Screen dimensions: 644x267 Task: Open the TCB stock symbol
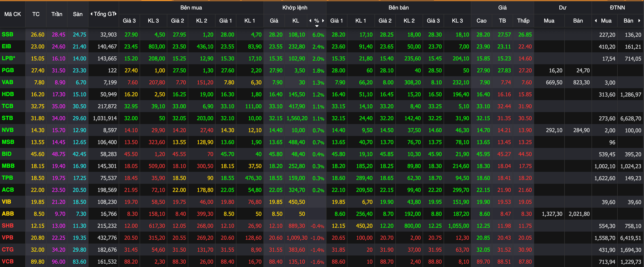pos(7,106)
